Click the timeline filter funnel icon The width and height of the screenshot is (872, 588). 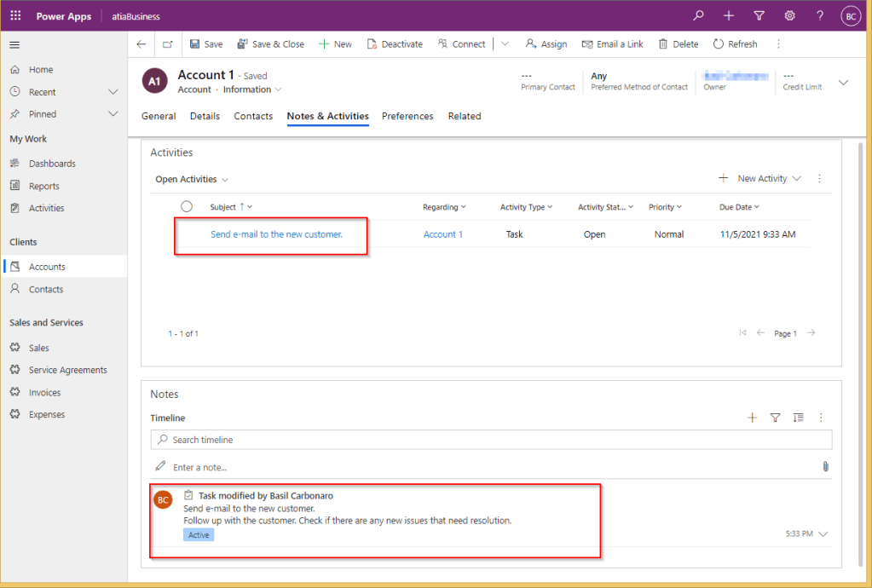tap(775, 418)
